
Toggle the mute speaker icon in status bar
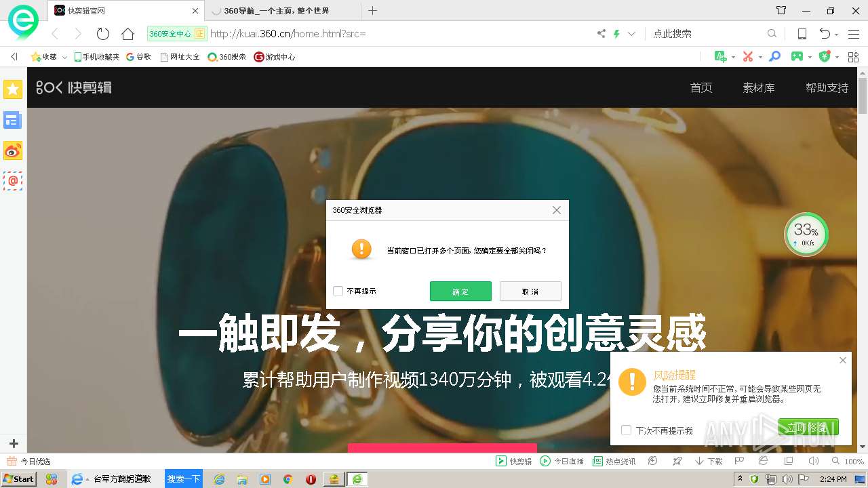[x=813, y=461]
